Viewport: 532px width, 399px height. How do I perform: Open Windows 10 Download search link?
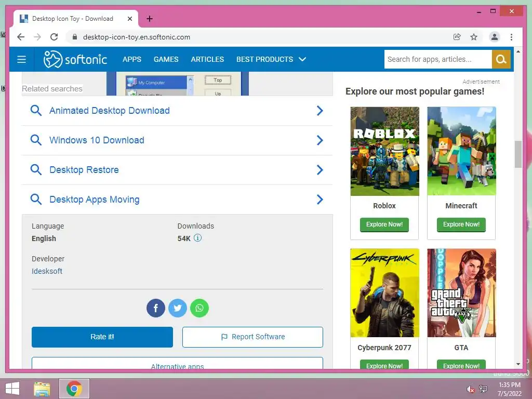click(x=97, y=140)
